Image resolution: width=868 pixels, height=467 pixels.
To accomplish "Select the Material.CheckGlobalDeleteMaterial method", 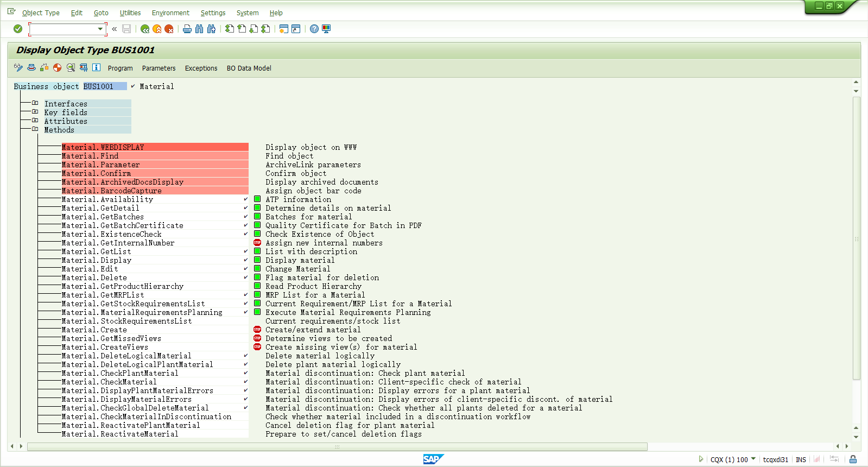I will tap(155, 408).
